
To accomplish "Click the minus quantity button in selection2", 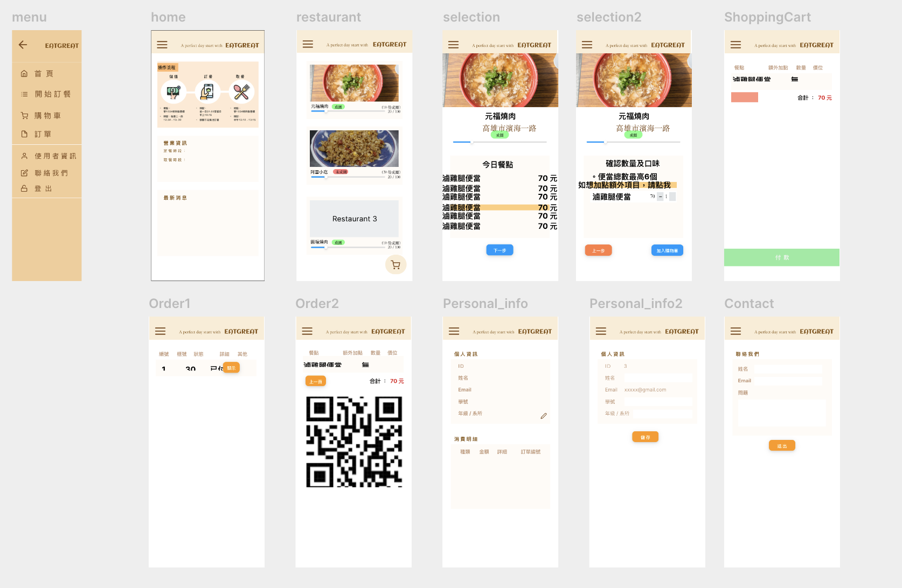I will click(660, 197).
